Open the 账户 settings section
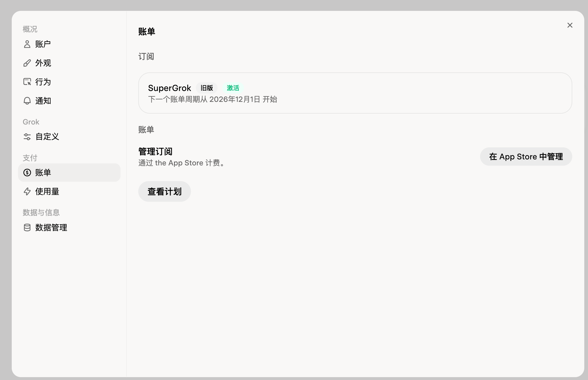 tap(69, 44)
